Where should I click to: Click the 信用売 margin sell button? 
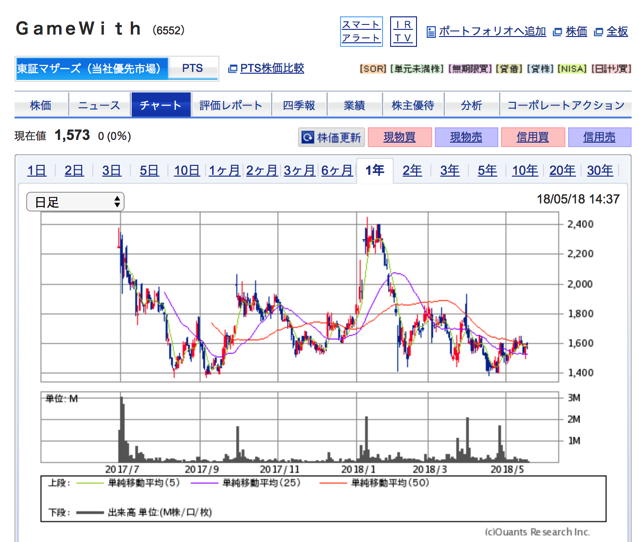599,137
